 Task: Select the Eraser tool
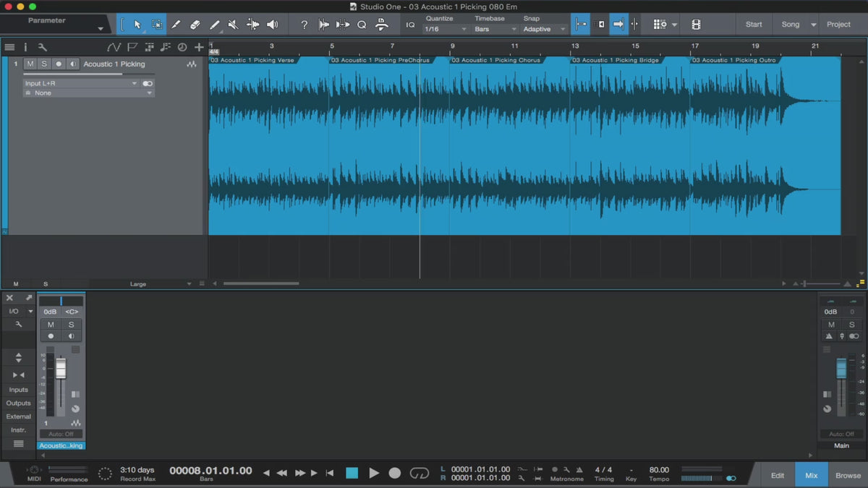coord(195,25)
